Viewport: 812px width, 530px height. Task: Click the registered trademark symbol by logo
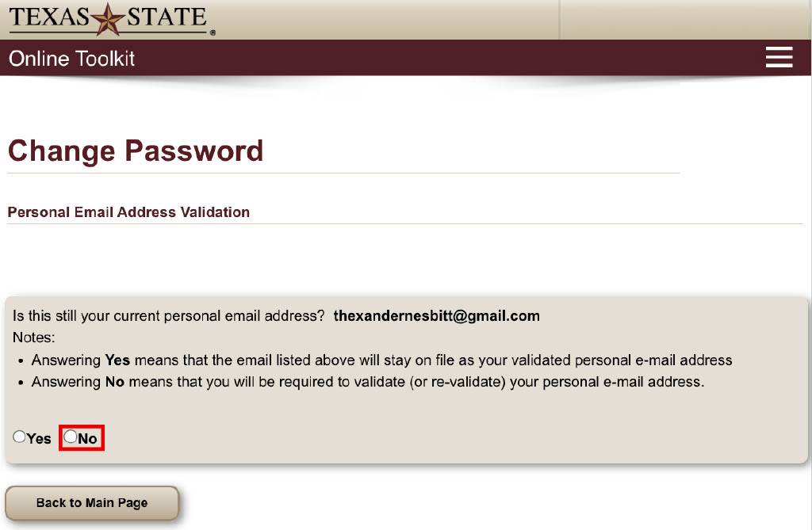tap(213, 33)
